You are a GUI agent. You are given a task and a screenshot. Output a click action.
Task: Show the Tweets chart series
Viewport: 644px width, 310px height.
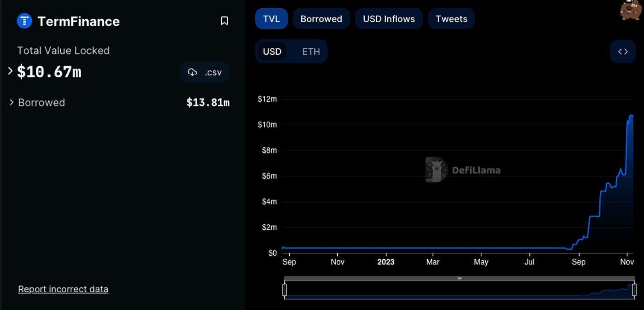[451, 19]
